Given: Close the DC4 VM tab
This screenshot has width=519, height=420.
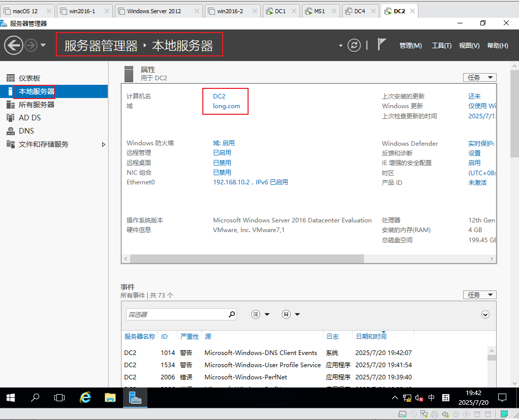Looking at the screenshot, I should (373, 11).
